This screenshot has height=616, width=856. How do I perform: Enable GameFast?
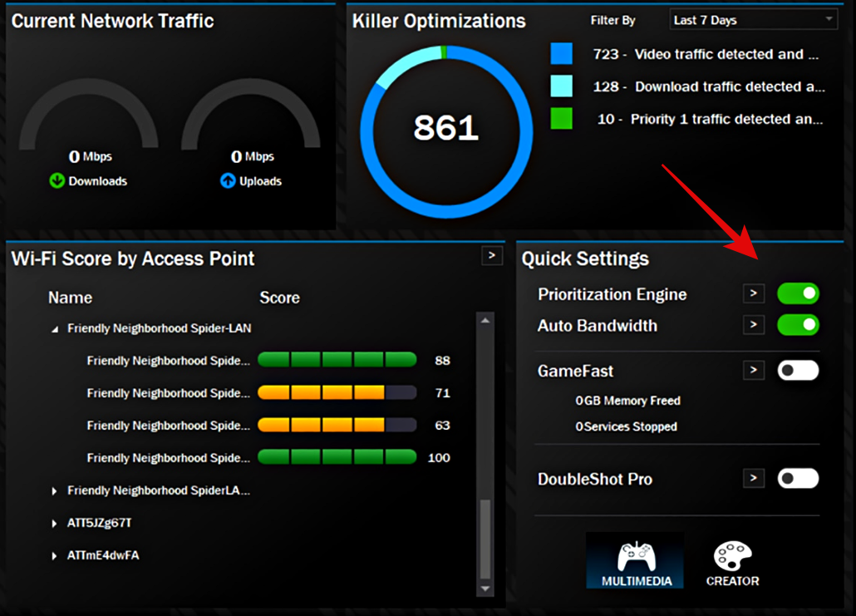coord(798,370)
